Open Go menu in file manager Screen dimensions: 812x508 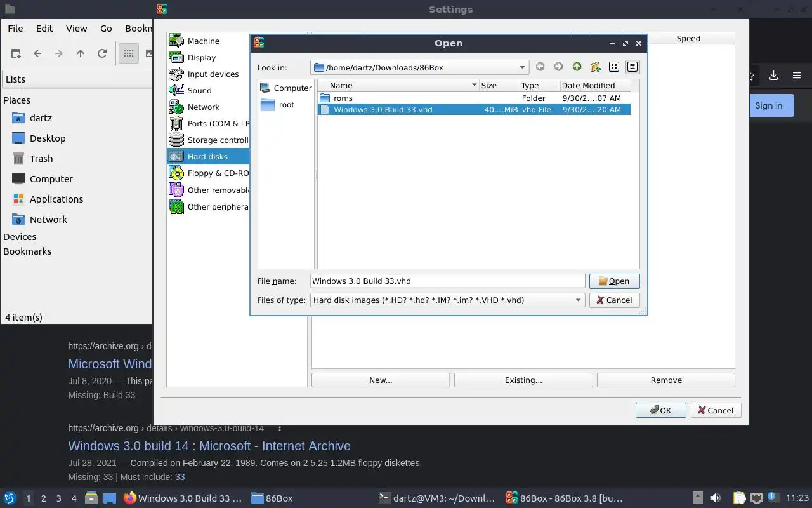point(106,29)
